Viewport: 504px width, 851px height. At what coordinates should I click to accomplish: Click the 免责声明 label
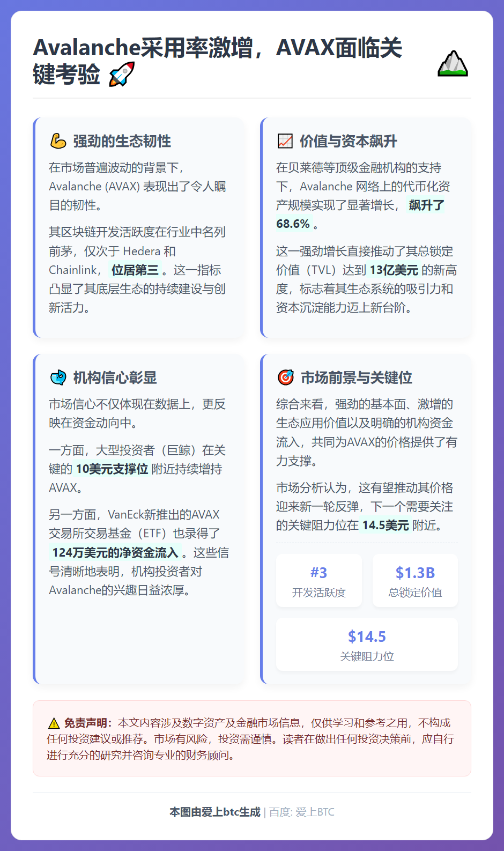coord(88,723)
